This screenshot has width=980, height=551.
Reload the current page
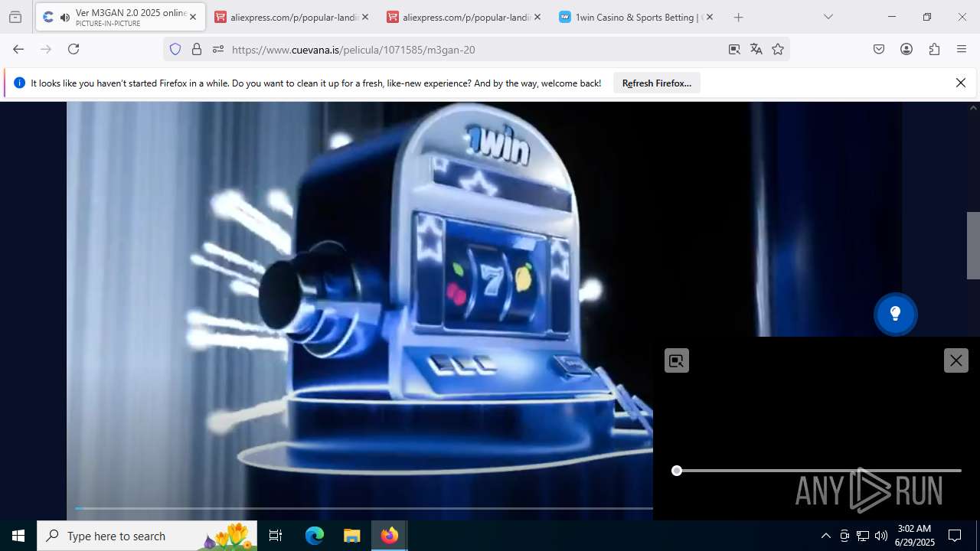pyautogui.click(x=73, y=49)
